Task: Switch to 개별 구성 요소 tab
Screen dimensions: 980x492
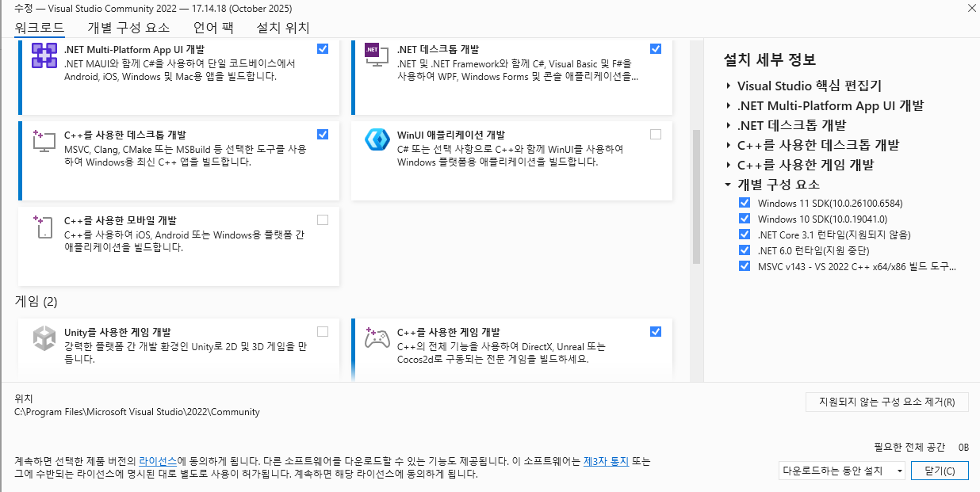Action: coord(128,28)
